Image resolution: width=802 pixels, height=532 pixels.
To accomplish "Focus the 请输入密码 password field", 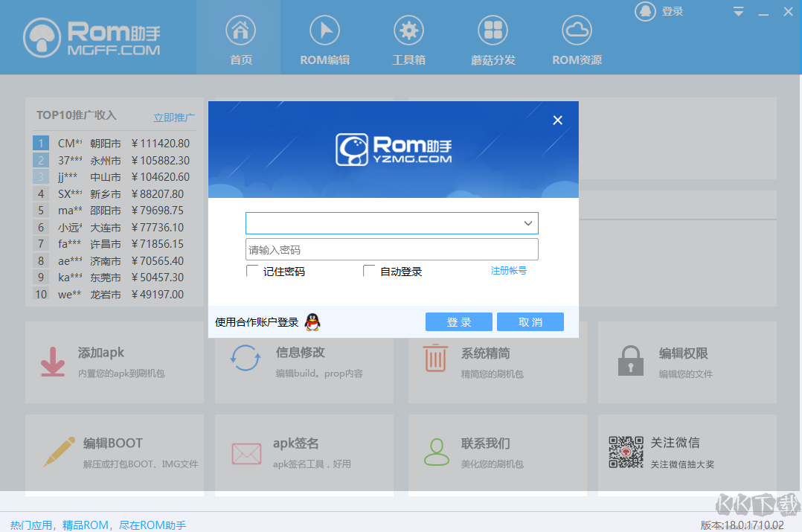I will point(392,250).
